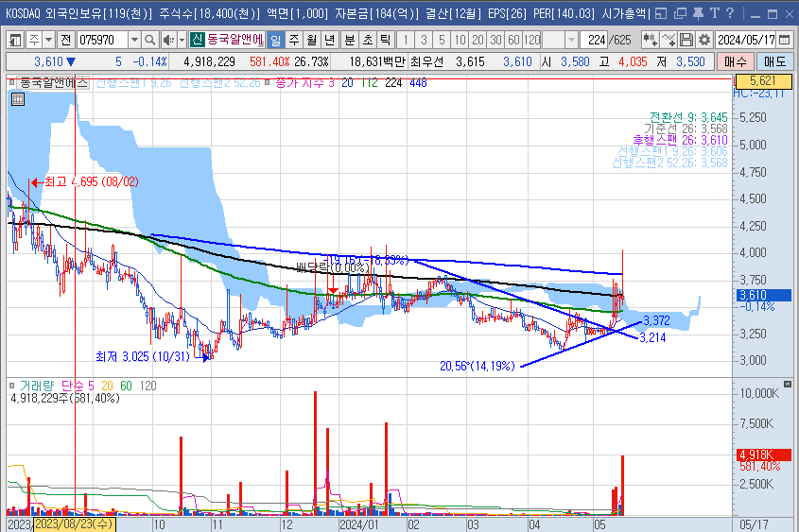Save chart settings with floppy disk icon

pos(686,39)
